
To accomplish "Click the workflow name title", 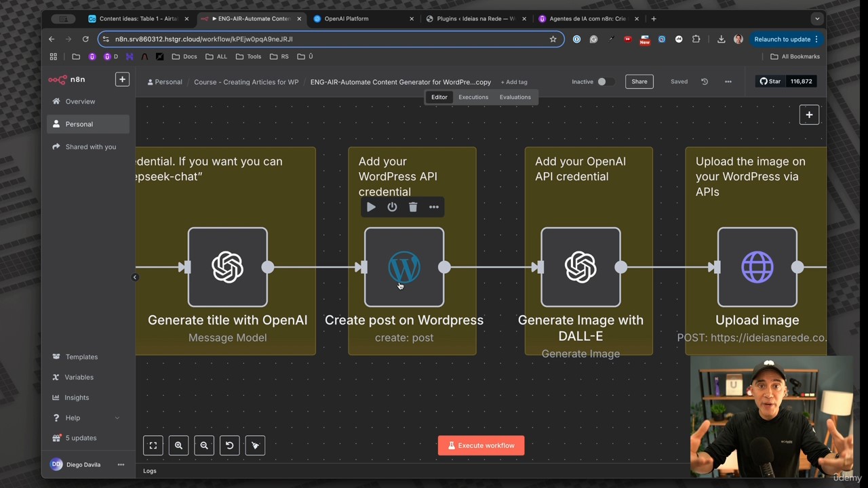I will 401,82.
